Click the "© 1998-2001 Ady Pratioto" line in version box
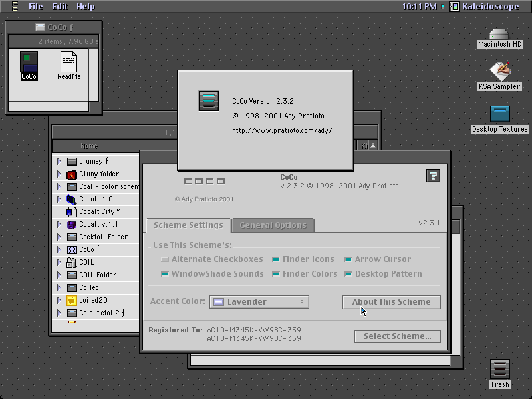The width and height of the screenshot is (532, 399). tap(278, 116)
